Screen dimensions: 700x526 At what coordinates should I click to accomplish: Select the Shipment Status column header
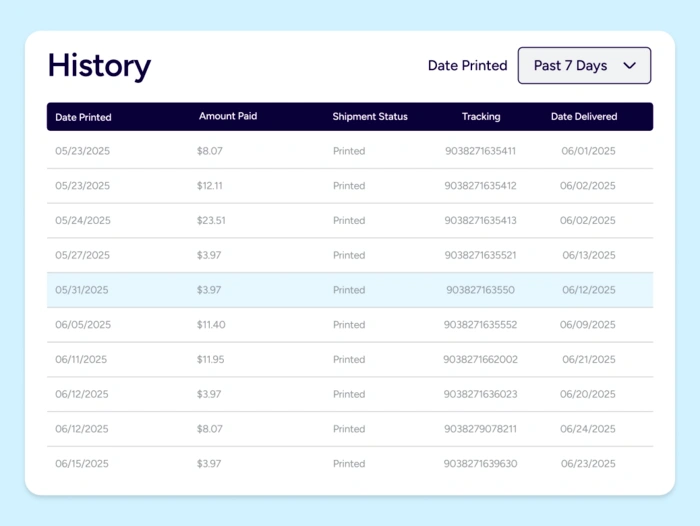[x=370, y=116]
